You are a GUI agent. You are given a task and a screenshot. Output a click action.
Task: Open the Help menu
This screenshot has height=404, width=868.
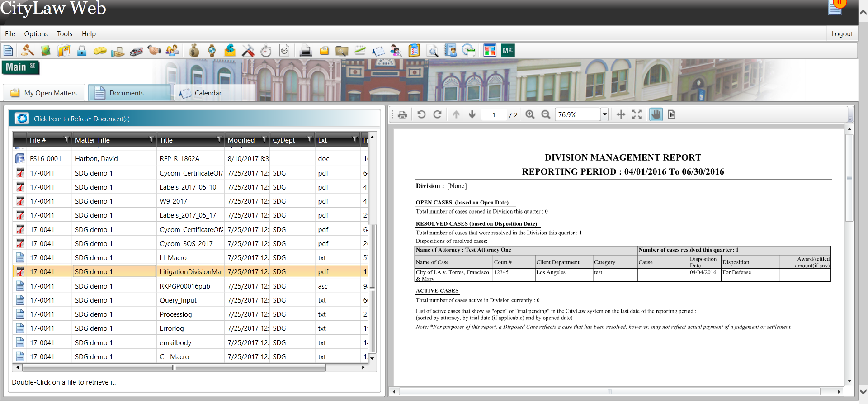tap(89, 34)
